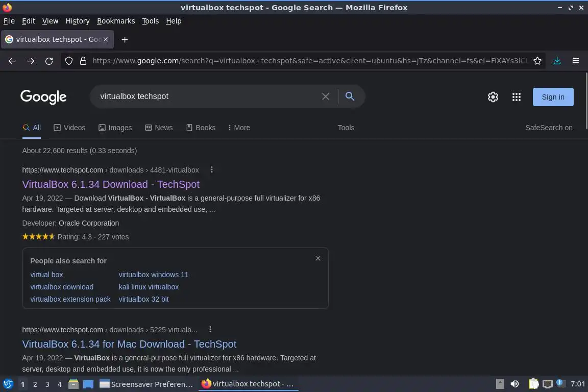Image resolution: width=588 pixels, height=392 pixels.
Task: Reload the current page
Action: 49,61
